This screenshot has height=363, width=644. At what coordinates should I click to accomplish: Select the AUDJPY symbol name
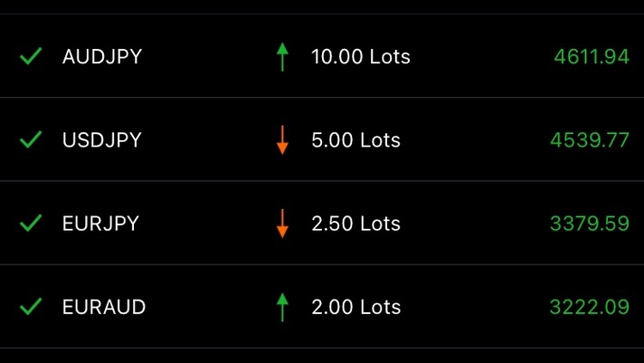(102, 57)
